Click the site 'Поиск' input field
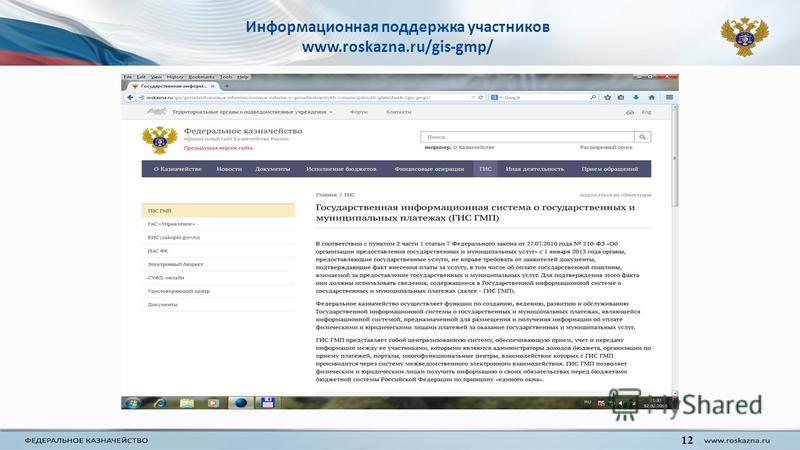This screenshot has height=450, width=800. coord(527,137)
